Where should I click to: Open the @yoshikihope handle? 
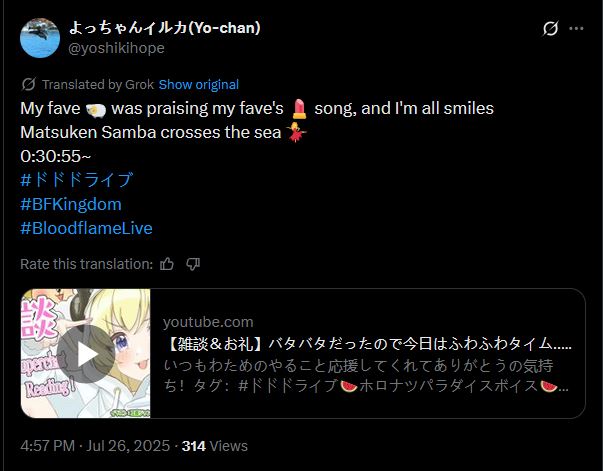click(116, 48)
